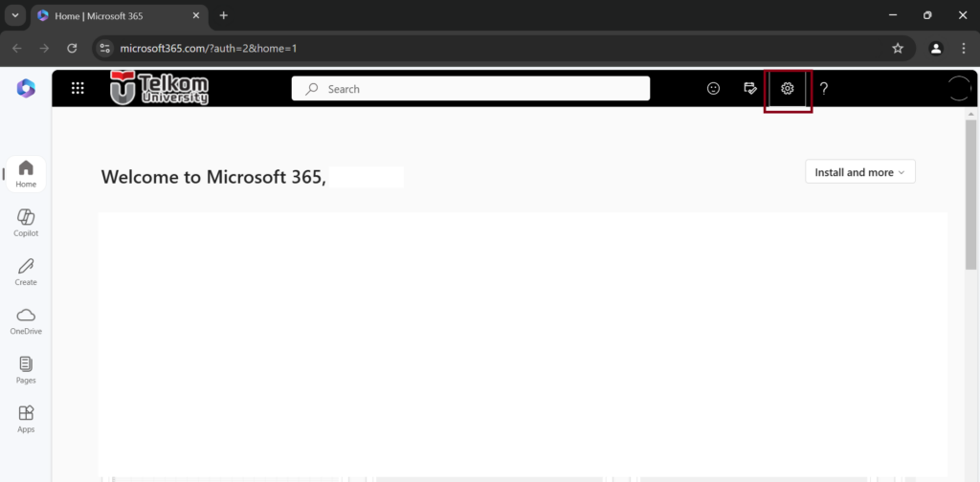Open the browser tab search dropdown arrow

coord(15,15)
